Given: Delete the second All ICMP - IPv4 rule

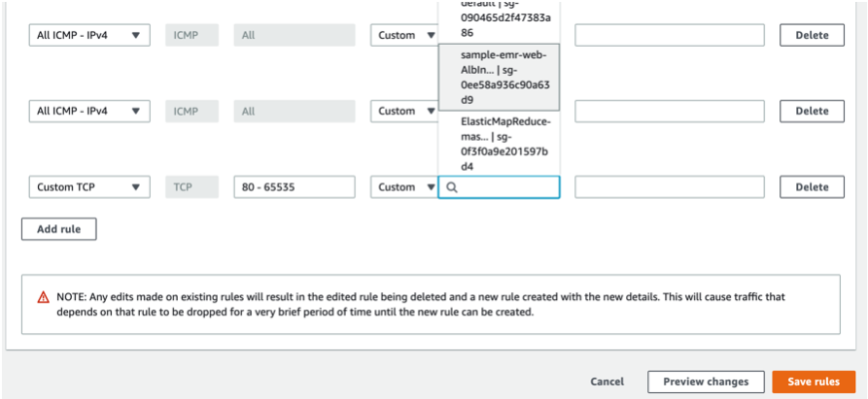Looking at the screenshot, I should (812, 111).
